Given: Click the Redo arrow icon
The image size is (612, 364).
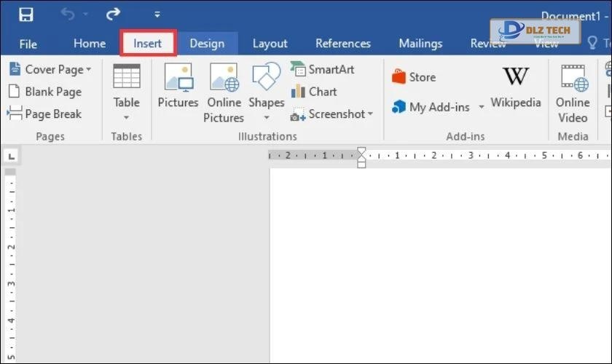Looking at the screenshot, I should click(114, 15).
